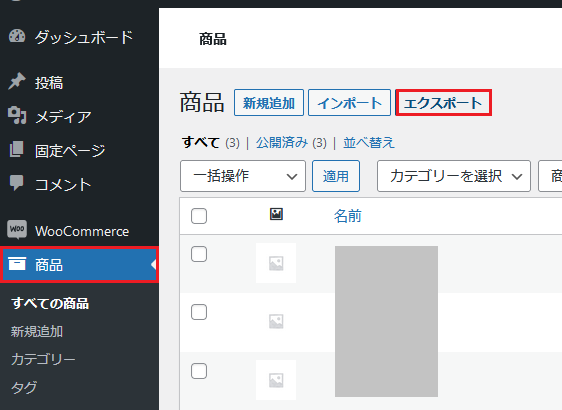Click the メディア camera-music icon
The height and width of the screenshot is (410, 562).
[x=17, y=115]
